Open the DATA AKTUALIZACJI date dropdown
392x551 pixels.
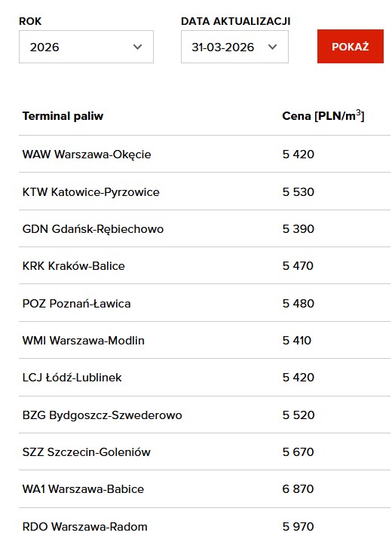(234, 47)
